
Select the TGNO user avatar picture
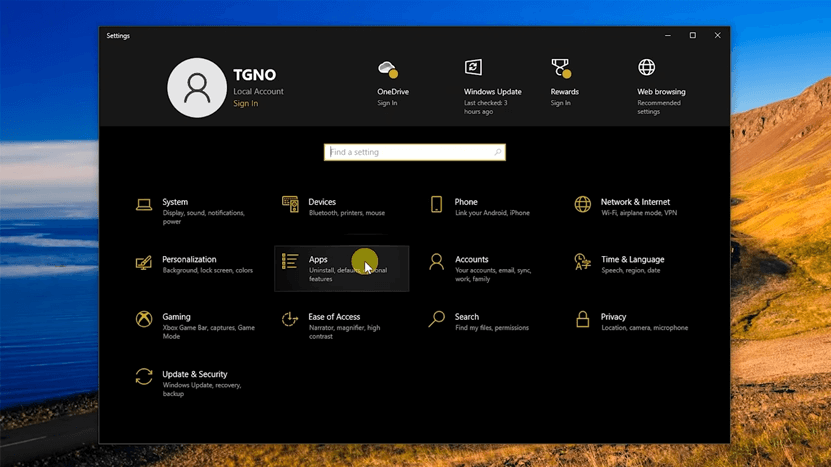tap(197, 88)
